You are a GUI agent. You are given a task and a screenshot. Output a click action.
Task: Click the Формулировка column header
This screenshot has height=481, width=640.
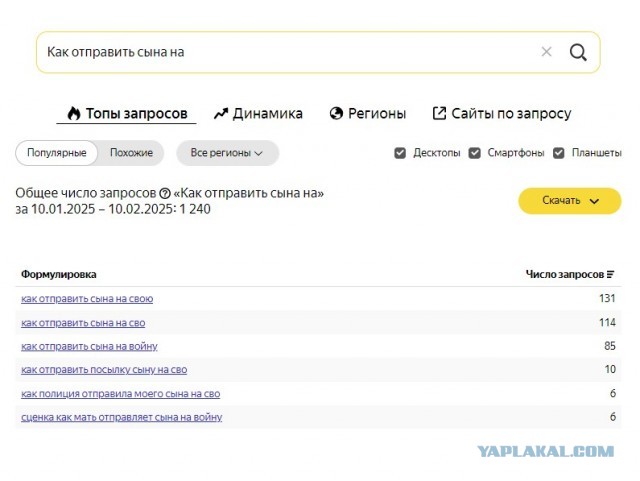(x=59, y=274)
